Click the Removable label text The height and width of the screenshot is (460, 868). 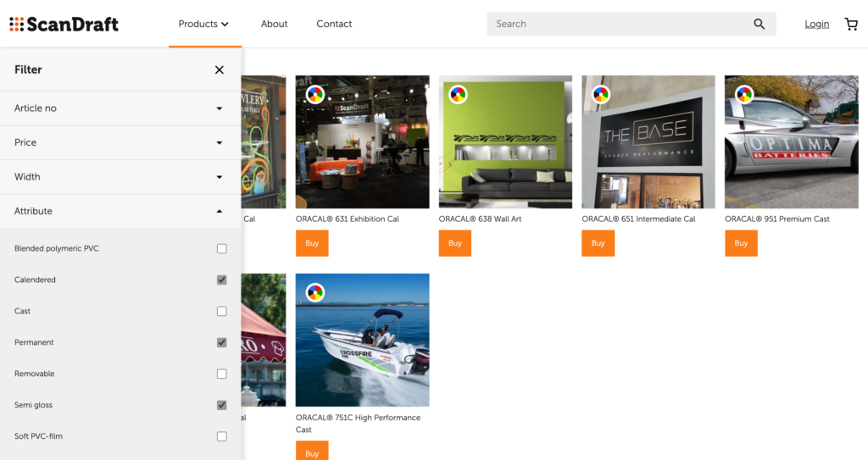click(x=34, y=374)
